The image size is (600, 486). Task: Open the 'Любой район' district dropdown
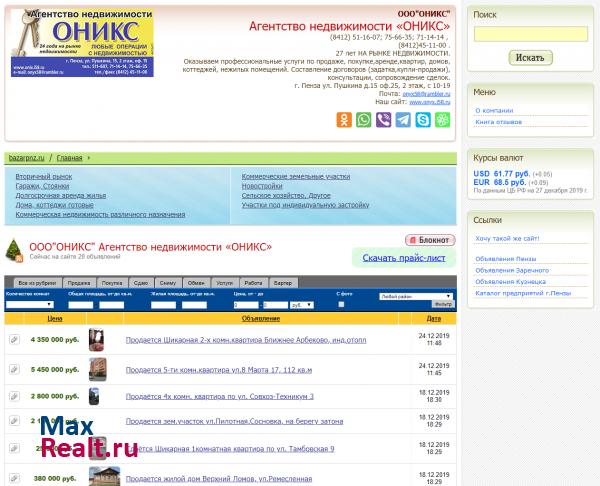416,296
